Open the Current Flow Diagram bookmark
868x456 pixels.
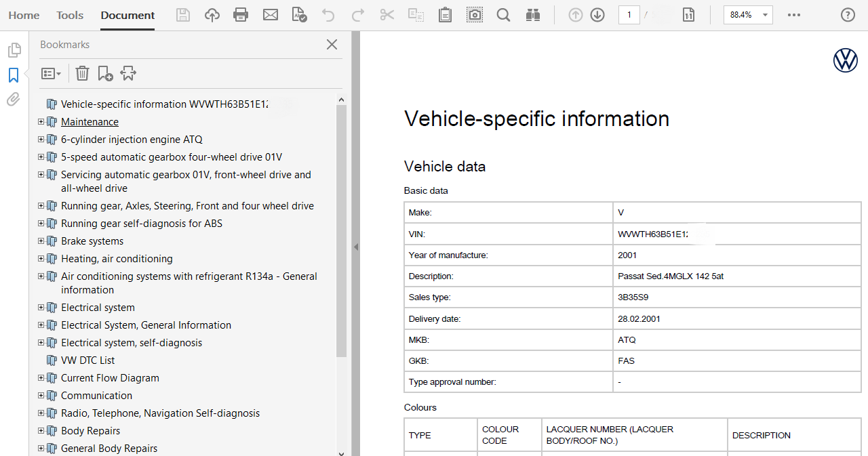point(110,378)
